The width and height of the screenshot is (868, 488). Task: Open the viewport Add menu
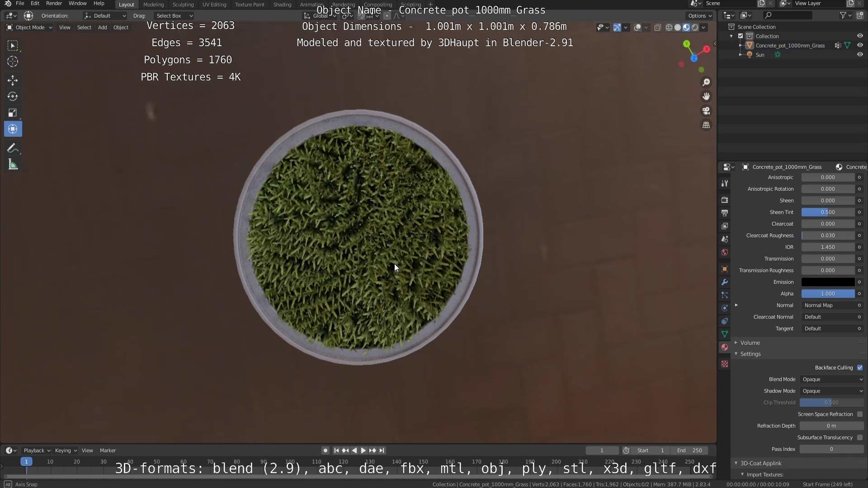(103, 28)
